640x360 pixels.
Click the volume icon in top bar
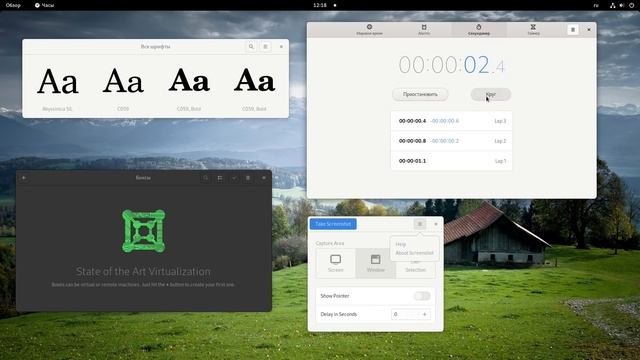click(x=622, y=5)
